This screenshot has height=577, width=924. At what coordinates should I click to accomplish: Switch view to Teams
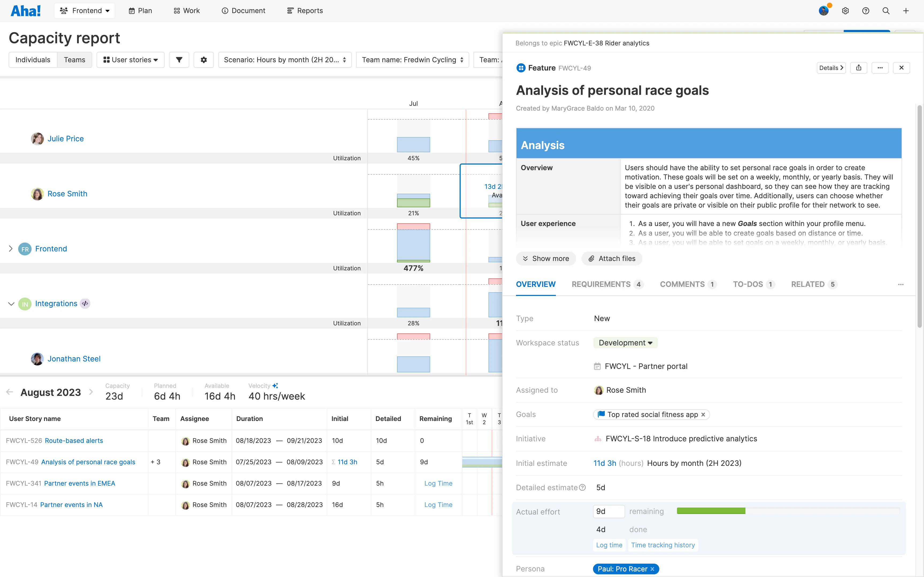pos(74,60)
